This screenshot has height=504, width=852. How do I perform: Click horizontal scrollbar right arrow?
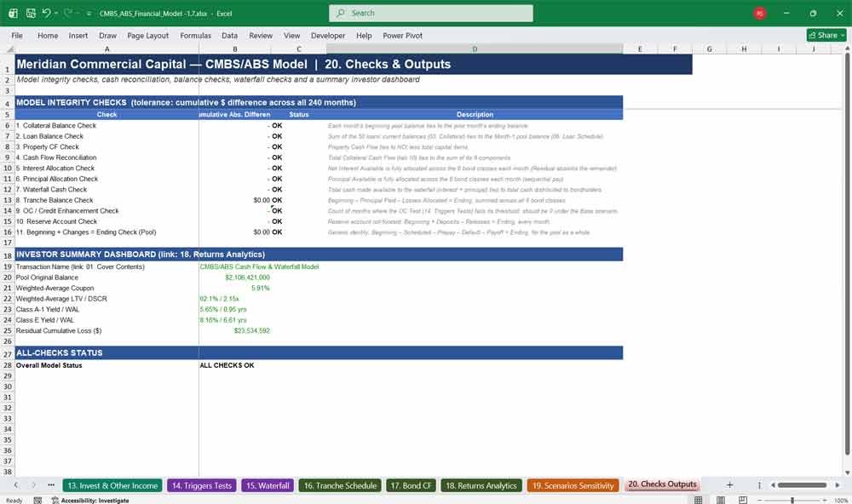838,485
